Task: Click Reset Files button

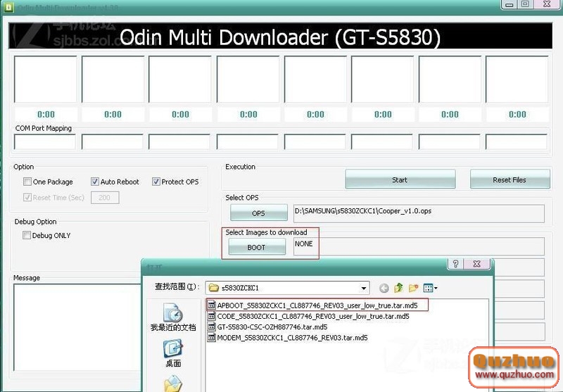Action: [x=510, y=179]
